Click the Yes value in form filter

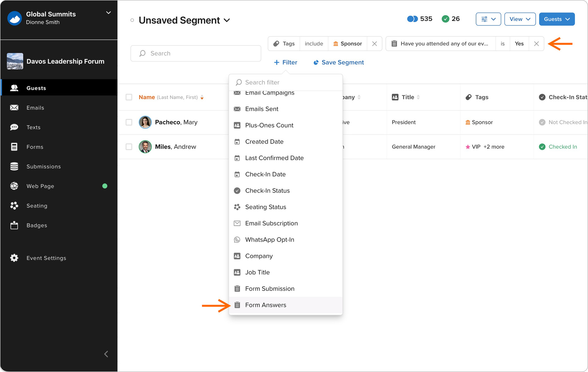tap(519, 44)
